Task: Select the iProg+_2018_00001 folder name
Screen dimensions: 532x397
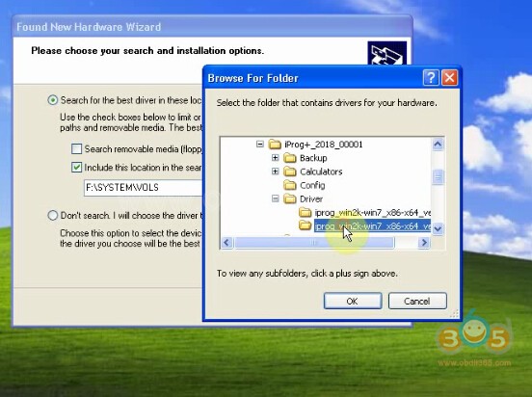Action: click(x=323, y=145)
